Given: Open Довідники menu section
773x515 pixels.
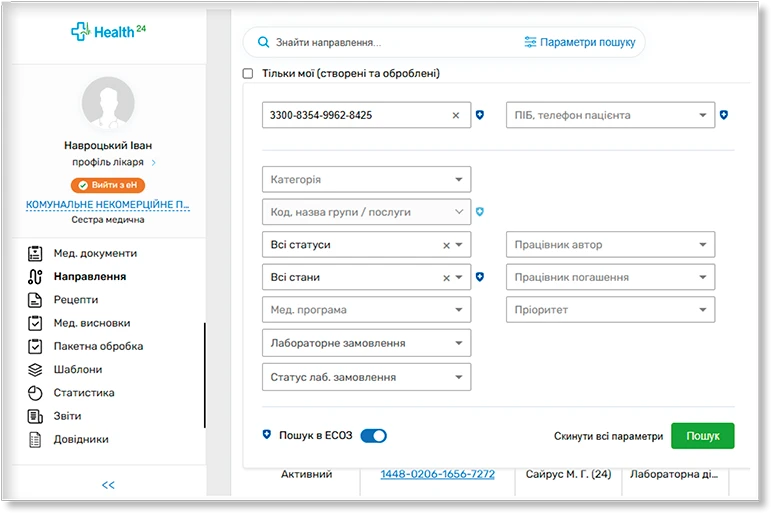Looking at the screenshot, I should (x=81, y=440).
